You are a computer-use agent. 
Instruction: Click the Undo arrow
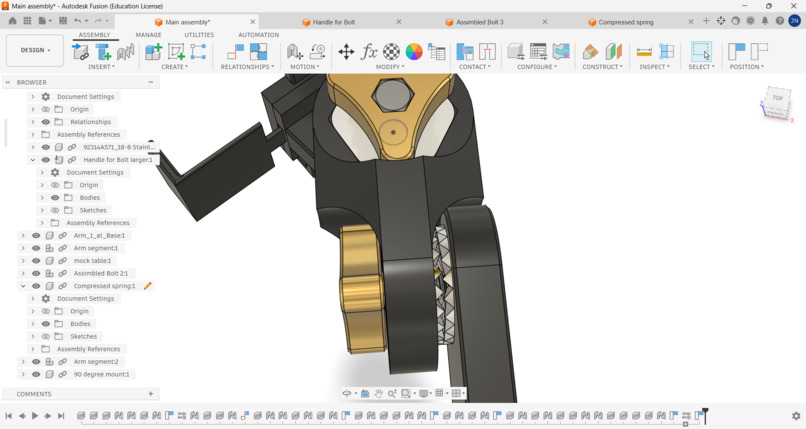(78, 21)
